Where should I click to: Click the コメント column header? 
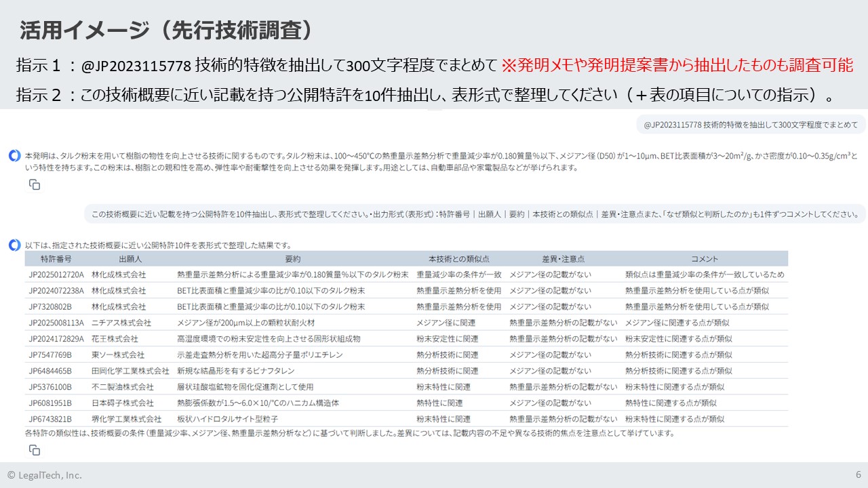tap(705, 259)
